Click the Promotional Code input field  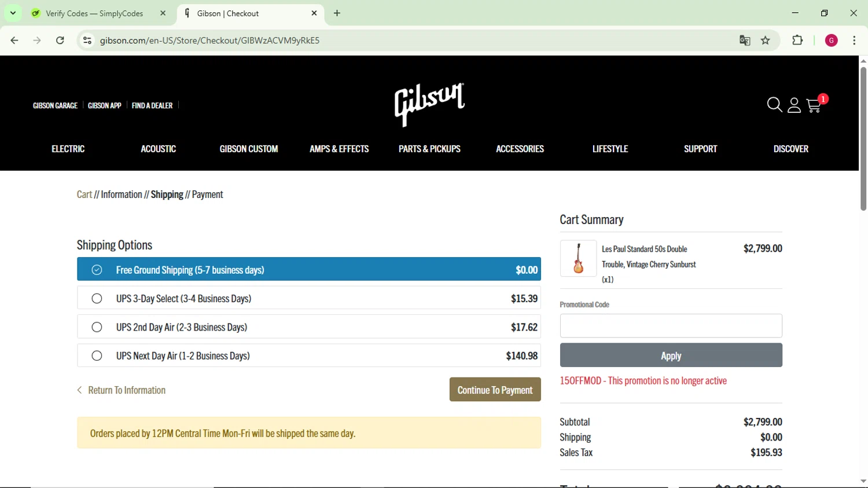coord(671,326)
